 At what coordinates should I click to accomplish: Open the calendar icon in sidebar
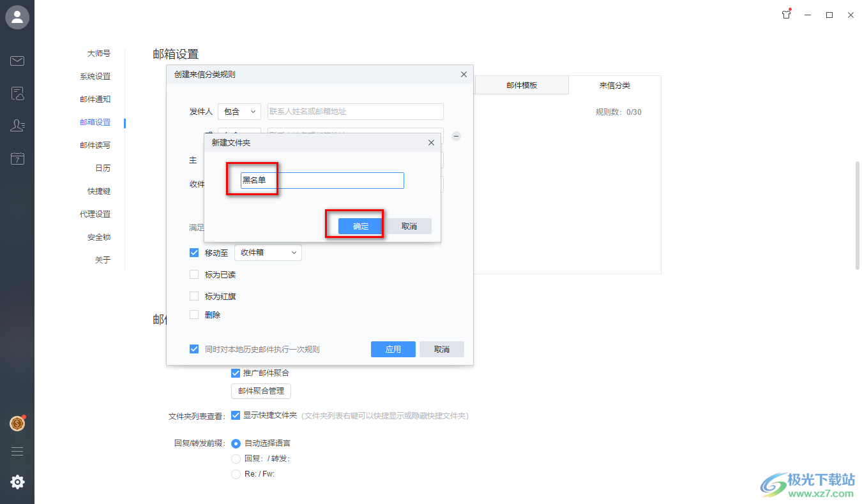pyautogui.click(x=17, y=158)
